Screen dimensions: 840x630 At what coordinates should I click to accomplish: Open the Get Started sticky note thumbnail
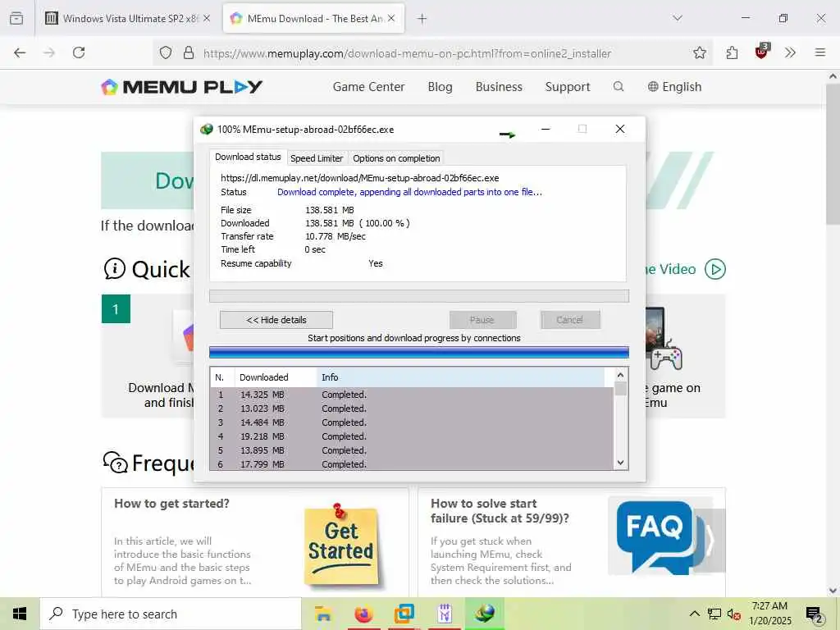(340, 545)
